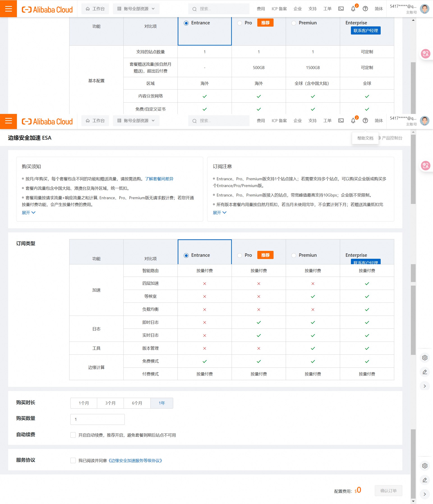
Task: Expand the 订阅注意 section
Action: pyautogui.click(x=219, y=213)
